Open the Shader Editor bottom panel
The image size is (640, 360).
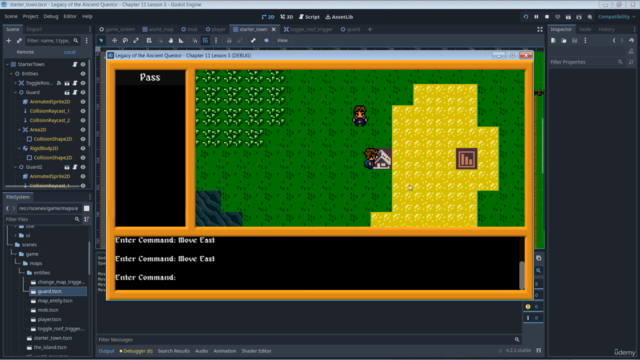pyautogui.click(x=256, y=351)
